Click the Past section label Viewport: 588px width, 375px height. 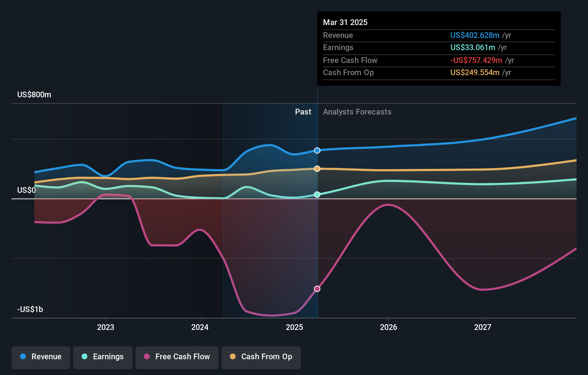click(303, 112)
